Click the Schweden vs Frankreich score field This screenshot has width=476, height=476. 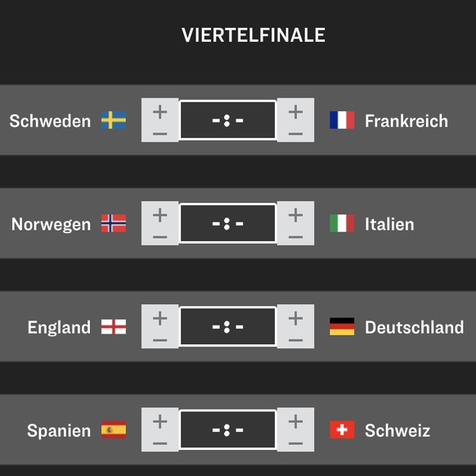point(227,120)
